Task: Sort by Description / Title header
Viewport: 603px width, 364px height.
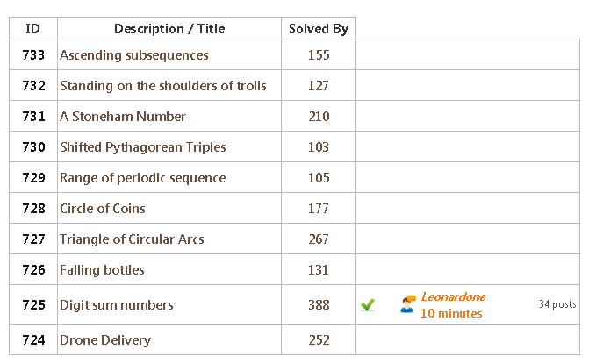Action: (x=169, y=29)
